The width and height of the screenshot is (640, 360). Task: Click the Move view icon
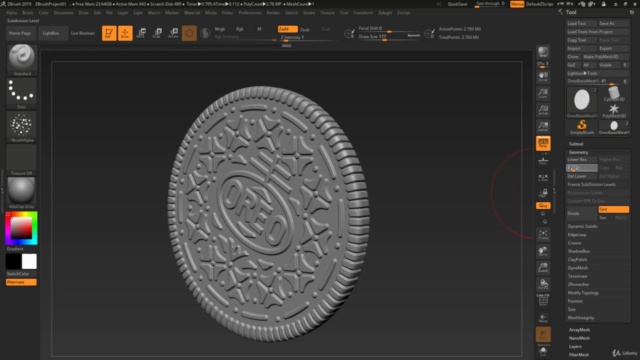click(543, 251)
